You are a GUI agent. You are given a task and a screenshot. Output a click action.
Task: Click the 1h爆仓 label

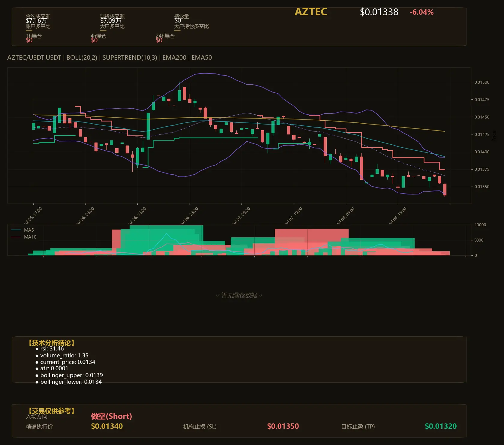click(x=34, y=36)
